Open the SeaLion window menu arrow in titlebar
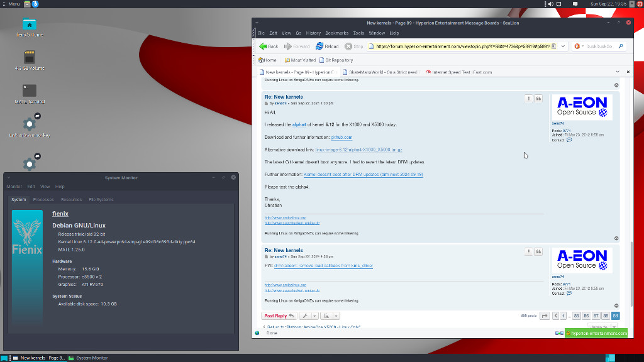 click(x=257, y=23)
